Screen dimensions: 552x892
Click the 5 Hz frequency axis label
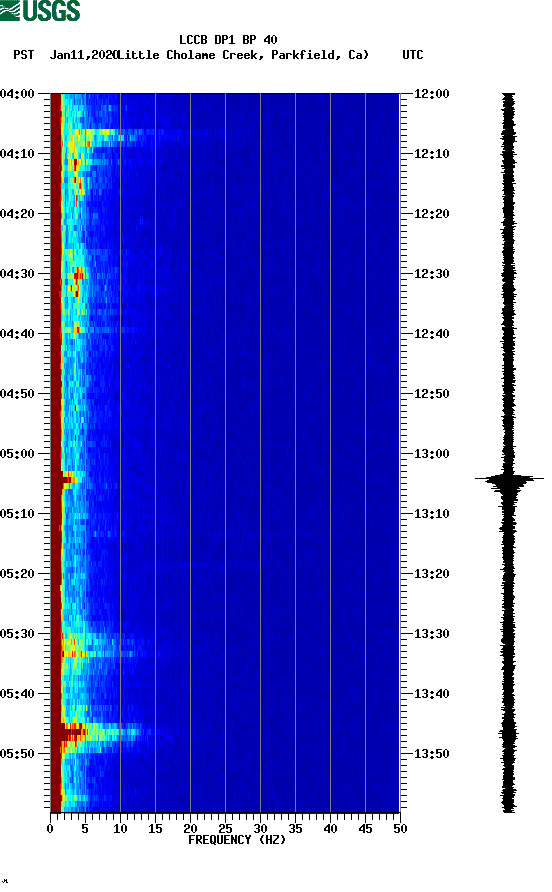click(x=85, y=829)
